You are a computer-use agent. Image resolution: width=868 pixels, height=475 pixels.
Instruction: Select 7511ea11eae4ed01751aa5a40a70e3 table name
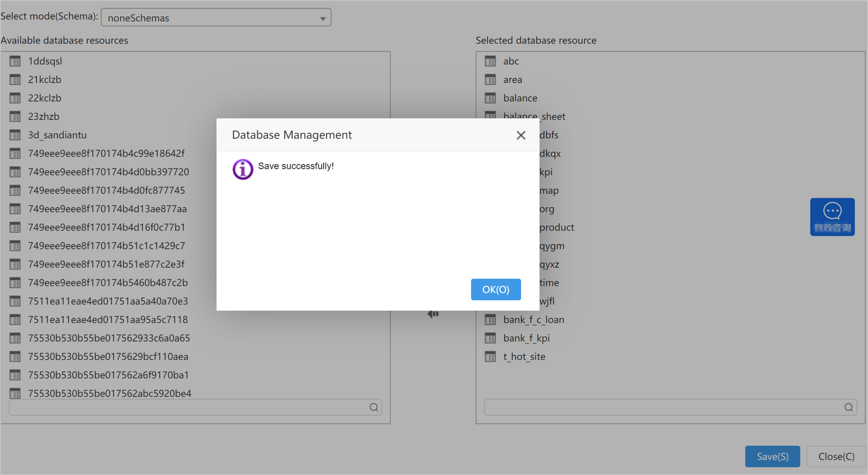point(108,301)
